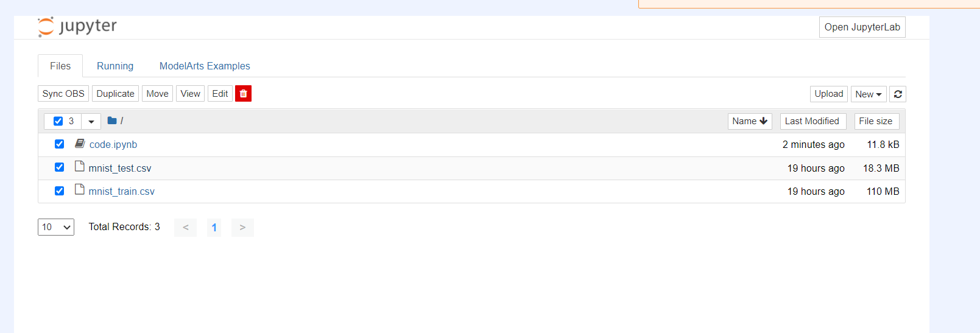Viewport: 980px width, 333px height.
Task: Click the file icon beside mnist_test.csv
Action: (79, 167)
